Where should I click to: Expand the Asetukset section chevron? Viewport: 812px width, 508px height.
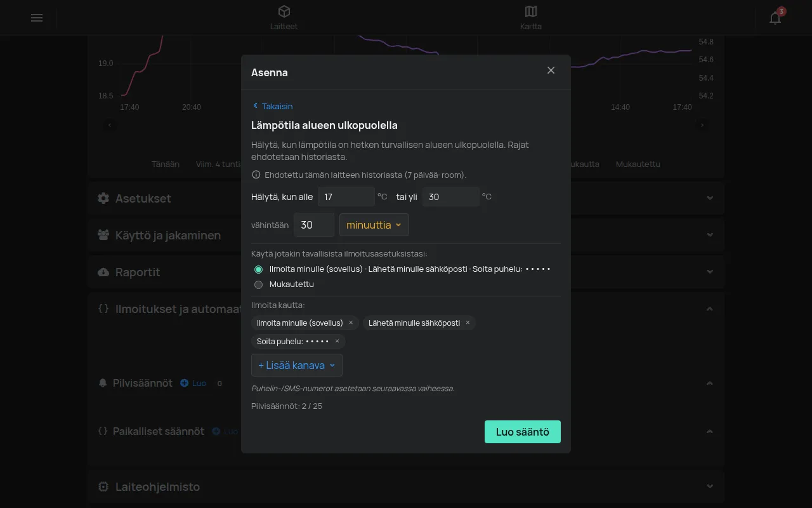pyautogui.click(x=710, y=198)
